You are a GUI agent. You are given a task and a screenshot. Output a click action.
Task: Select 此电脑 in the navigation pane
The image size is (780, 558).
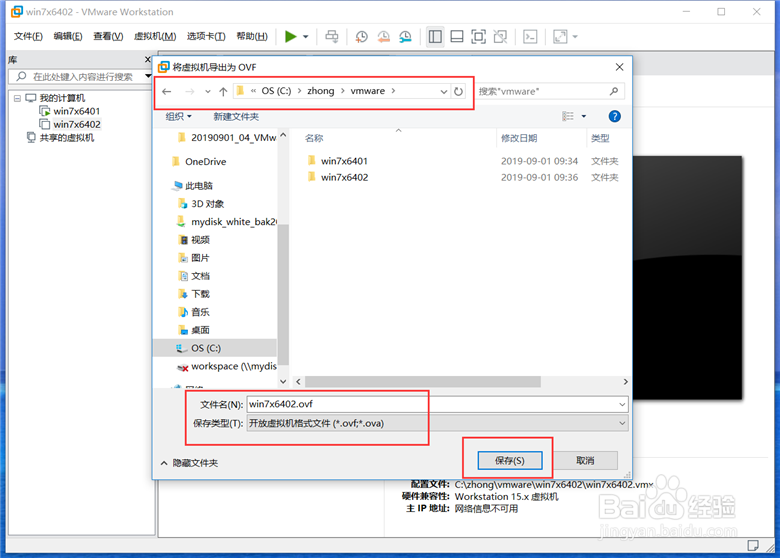click(198, 186)
